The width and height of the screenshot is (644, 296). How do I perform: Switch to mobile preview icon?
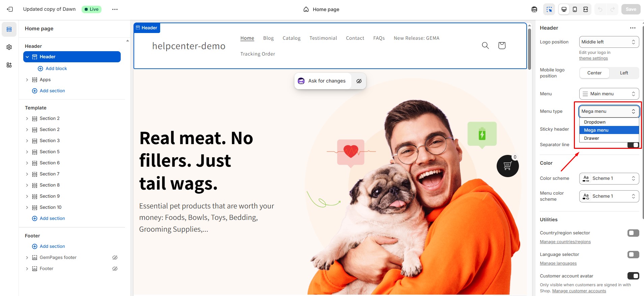575,9
